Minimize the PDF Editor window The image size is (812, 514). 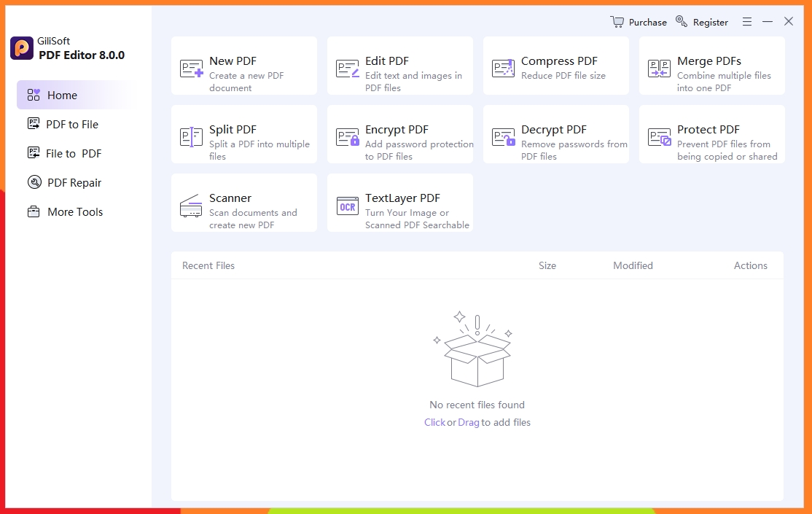[x=768, y=22]
